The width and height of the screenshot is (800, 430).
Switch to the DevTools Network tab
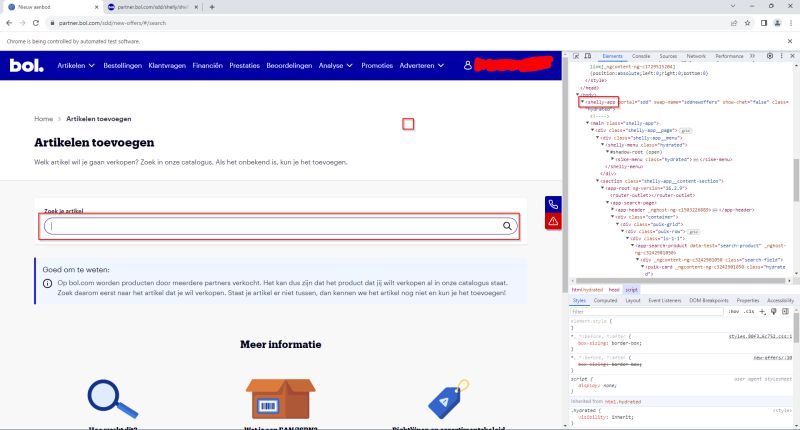coord(696,56)
